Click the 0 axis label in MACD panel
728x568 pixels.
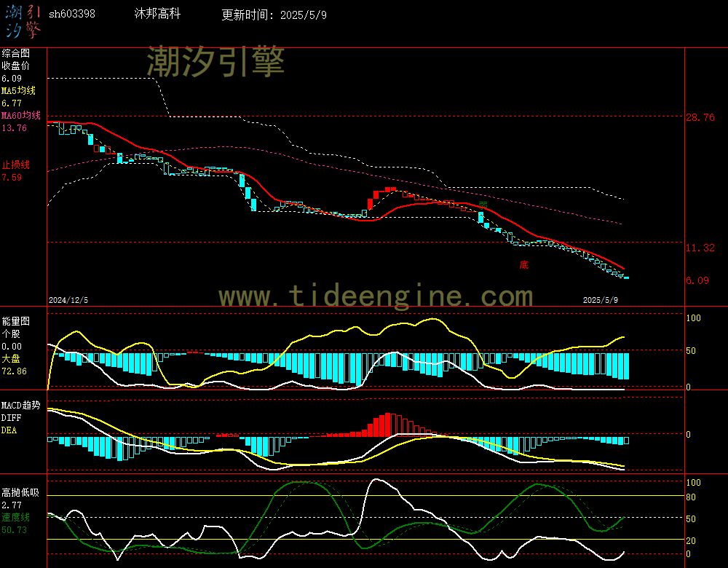click(x=689, y=434)
